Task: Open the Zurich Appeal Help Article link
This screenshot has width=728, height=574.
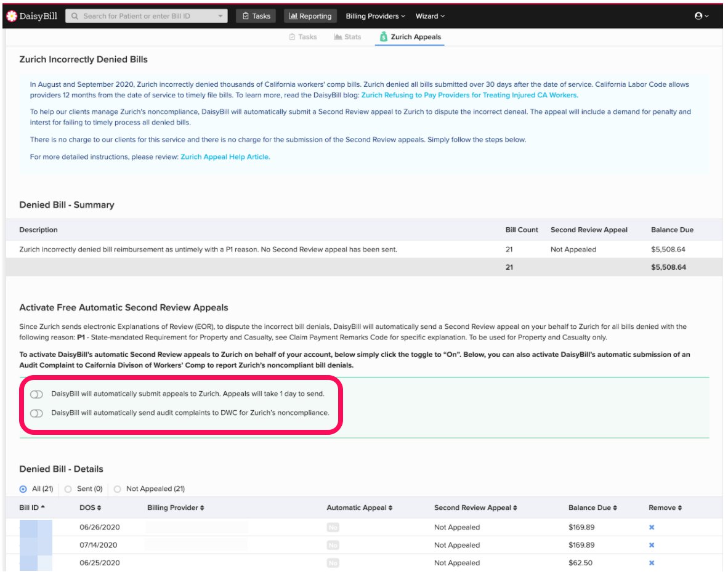Action: (x=224, y=157)
